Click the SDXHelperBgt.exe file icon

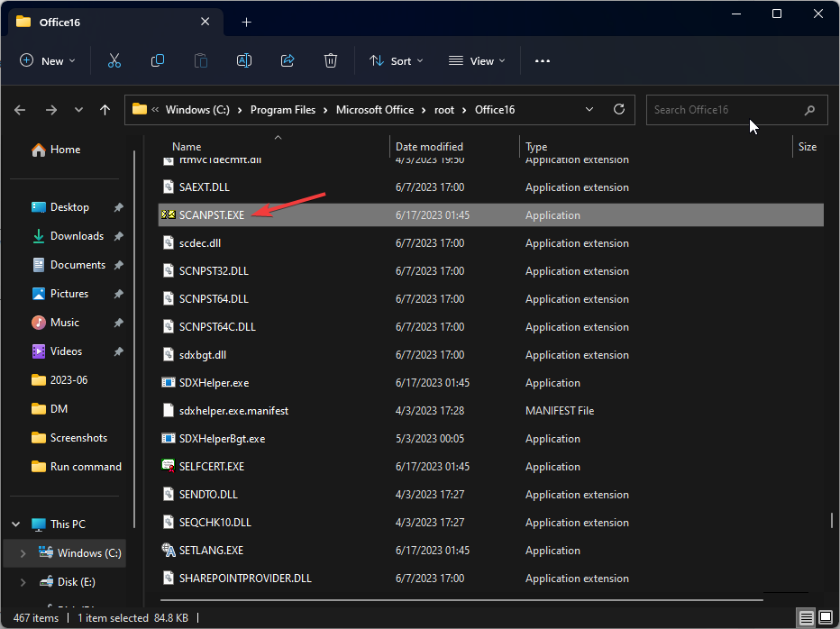click(169, 438)
